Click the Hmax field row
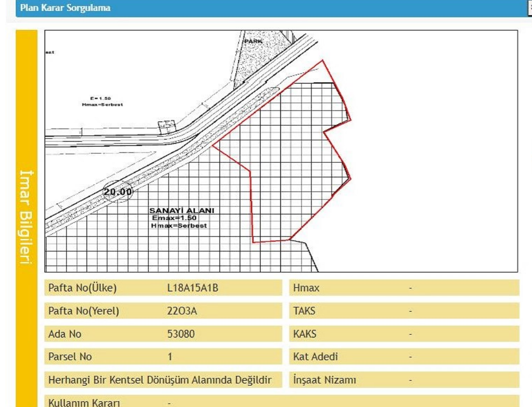Viewport: 532px width, 407px height. point(404,288)
